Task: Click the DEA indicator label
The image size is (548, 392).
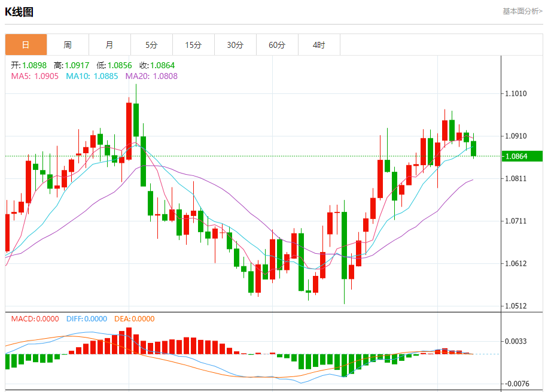Action: [135, 319]
